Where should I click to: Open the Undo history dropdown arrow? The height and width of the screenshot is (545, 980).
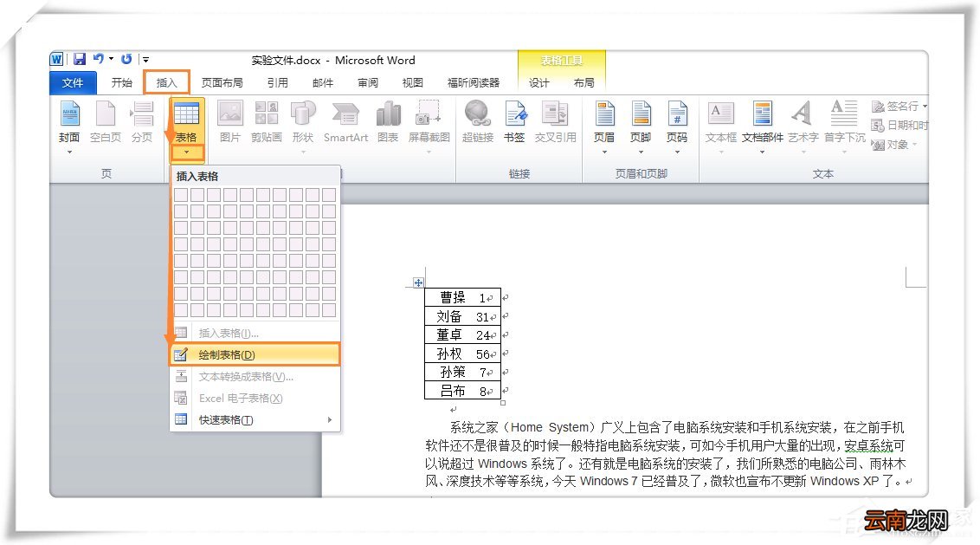[x=112, y=59]
